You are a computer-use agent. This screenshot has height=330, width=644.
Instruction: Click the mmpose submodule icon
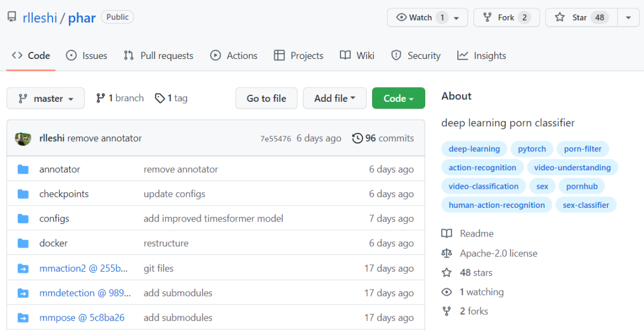click(23, 317)
